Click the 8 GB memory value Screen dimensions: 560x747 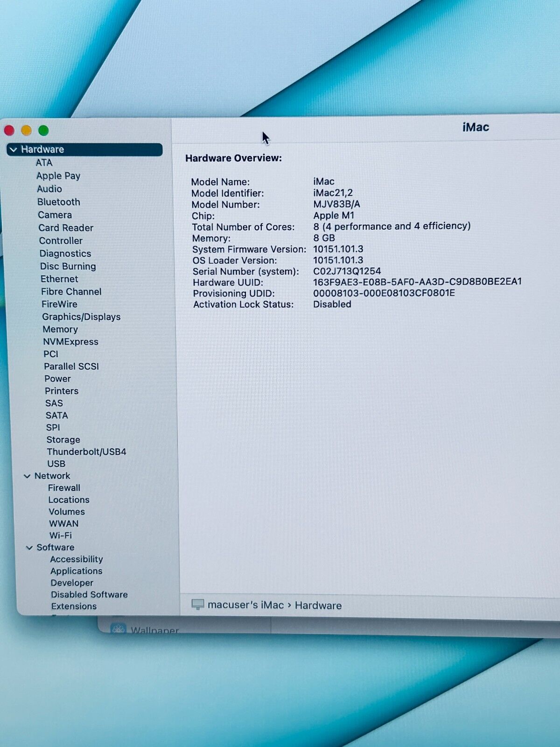pos(324,238)
